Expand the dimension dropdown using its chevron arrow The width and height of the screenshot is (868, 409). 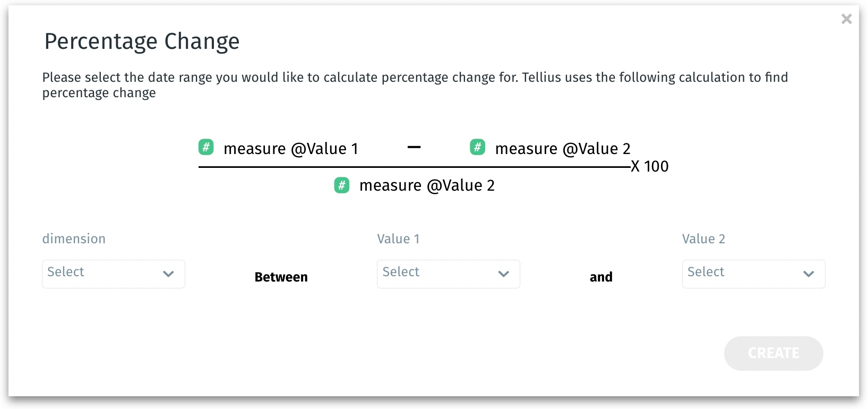coord(168,274)
